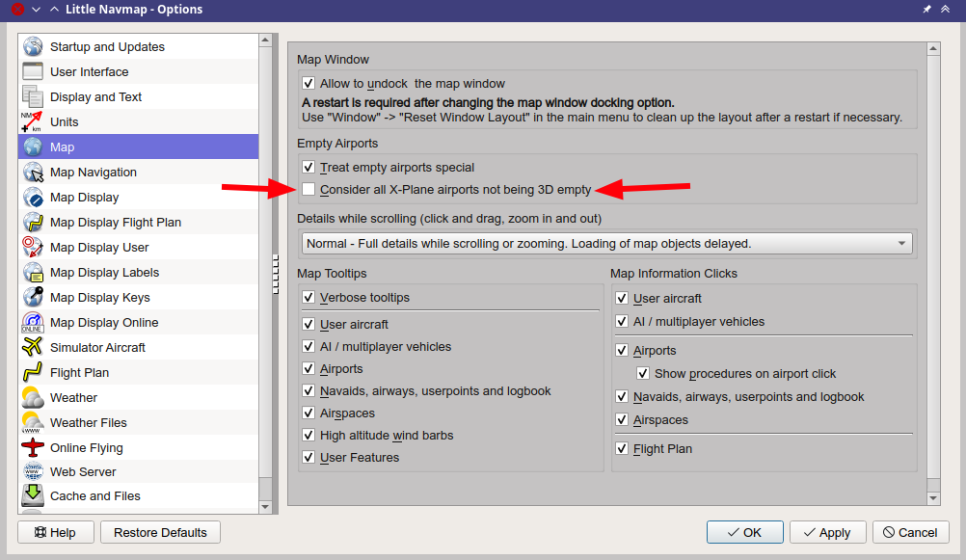Click the Map Display Flight Plan icon
The image size is (966, 560).
point(33,222)
